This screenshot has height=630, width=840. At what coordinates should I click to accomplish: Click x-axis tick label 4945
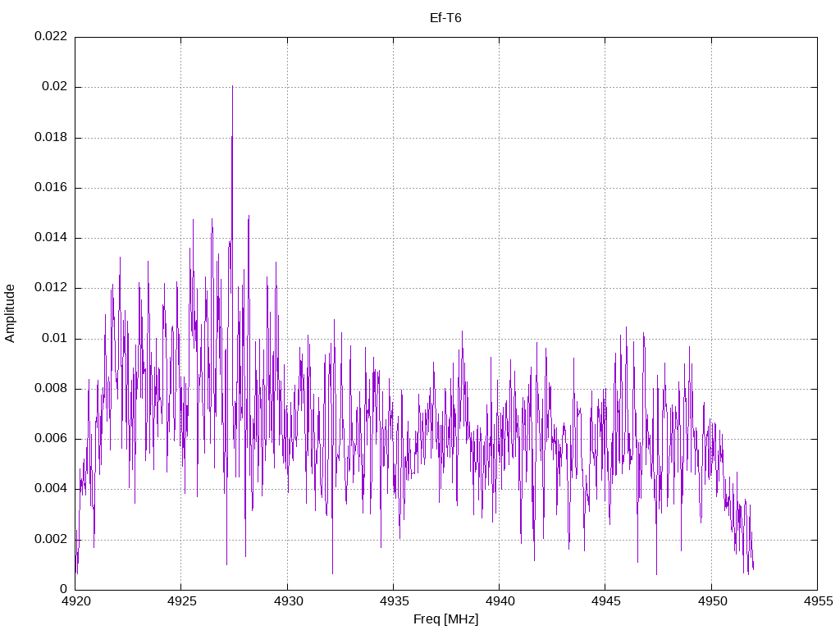click(606, 601)
